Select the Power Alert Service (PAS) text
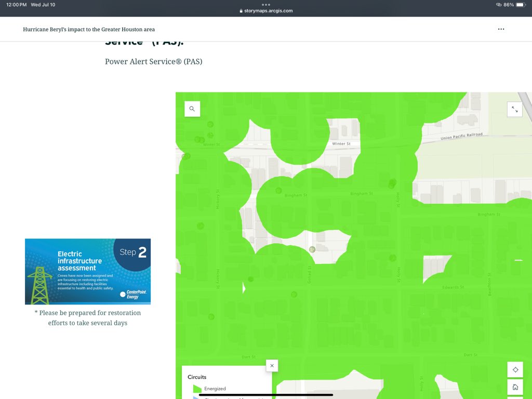The image size is (532, 399). click(x=153, y=61)
